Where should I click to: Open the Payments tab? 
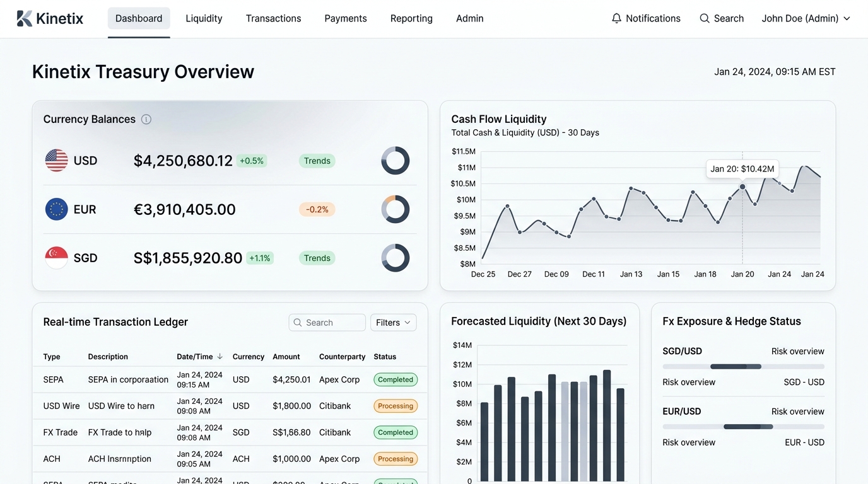tap(346, 18)
